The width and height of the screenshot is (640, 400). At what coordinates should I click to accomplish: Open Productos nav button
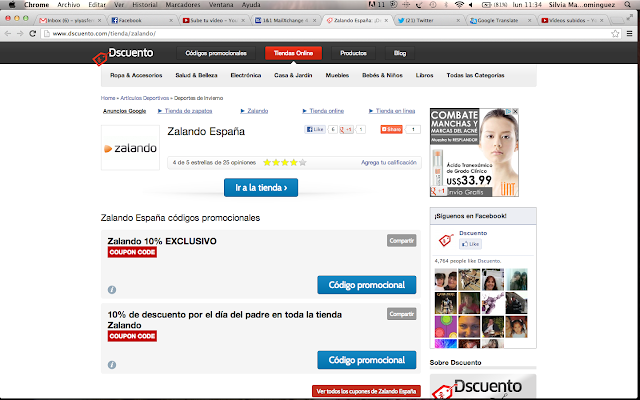(353, 53)
